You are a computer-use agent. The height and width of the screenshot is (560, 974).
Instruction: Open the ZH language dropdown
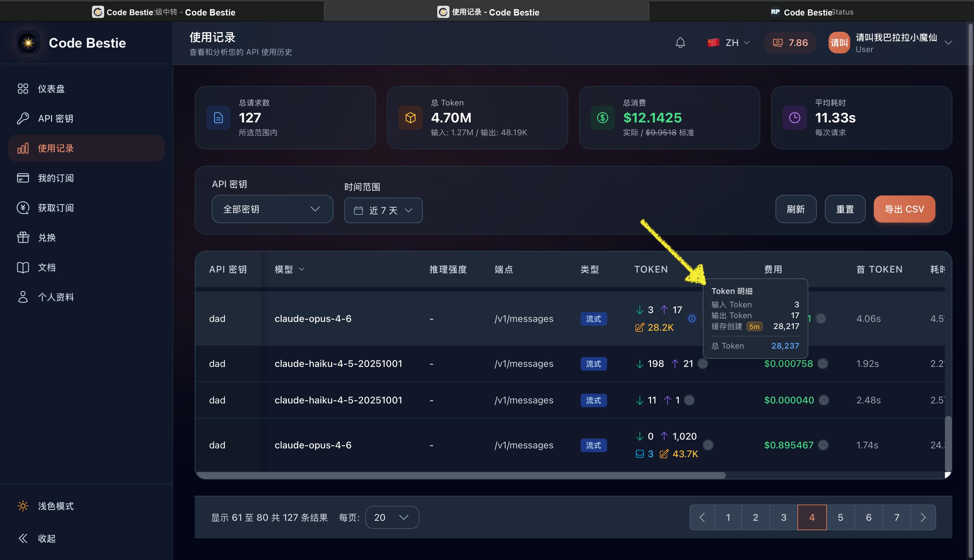[x=729, y=43]
